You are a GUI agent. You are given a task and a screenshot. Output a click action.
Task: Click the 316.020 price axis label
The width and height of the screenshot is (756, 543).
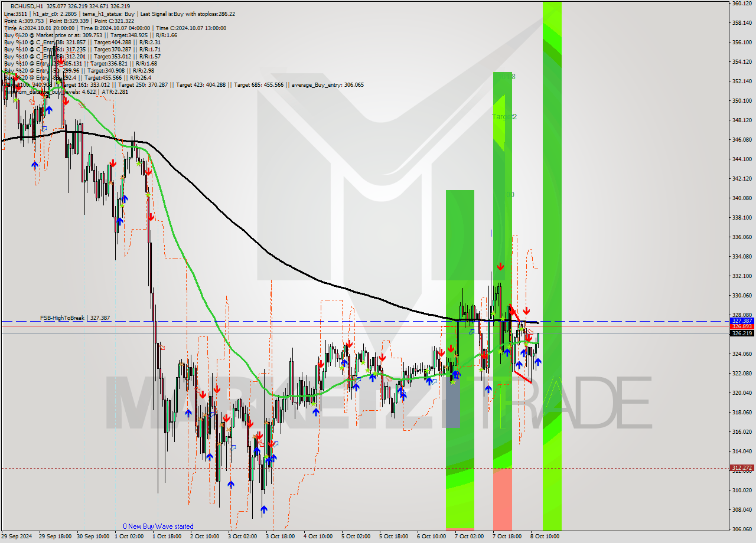pos(742,432)
